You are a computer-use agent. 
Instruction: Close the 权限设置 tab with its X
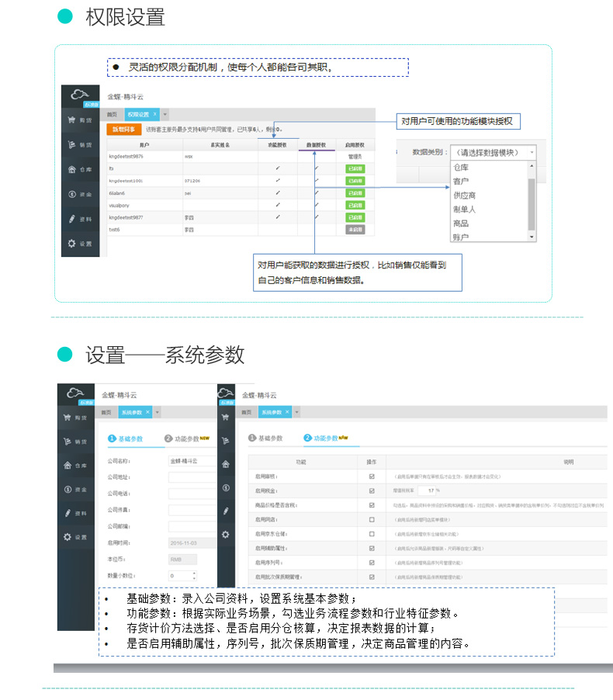pyautogui.click(x=154, y=114)
